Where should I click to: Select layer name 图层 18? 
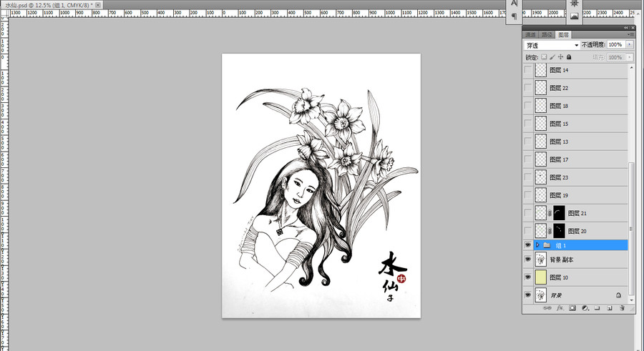559,106
